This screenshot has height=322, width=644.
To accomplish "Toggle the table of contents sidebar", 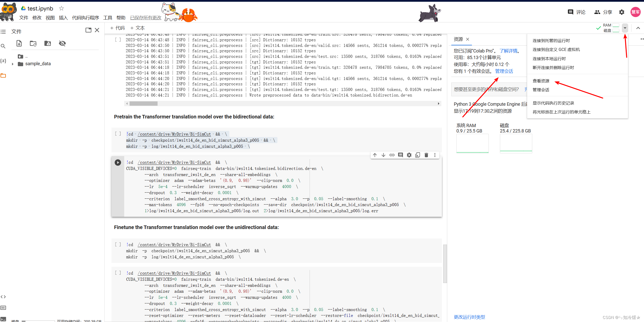I will (3, 32).
